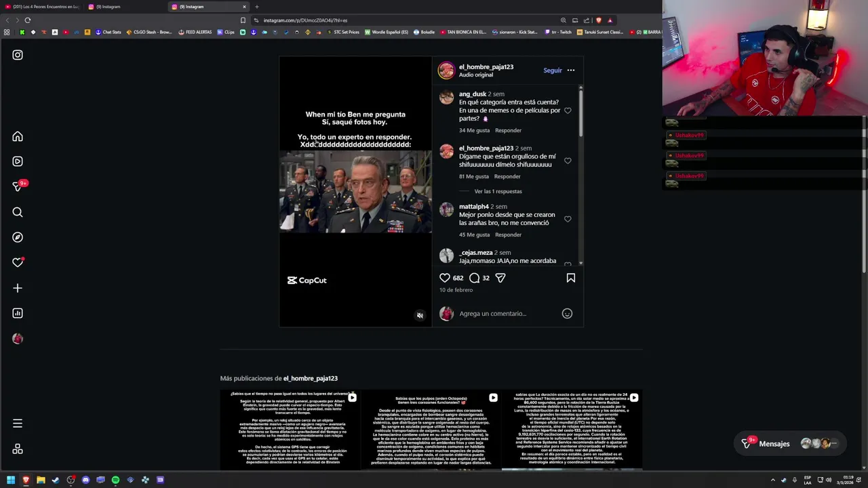Open the Brave Shields icon in the address bar
This screenshot has height=488, width=868.
598,20
